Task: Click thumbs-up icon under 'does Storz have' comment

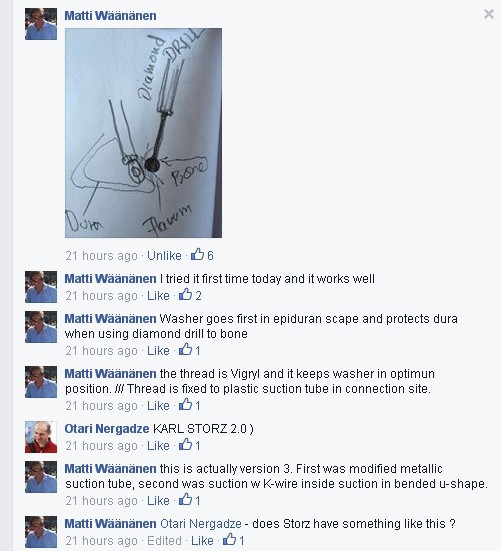Action: point(229,539)
